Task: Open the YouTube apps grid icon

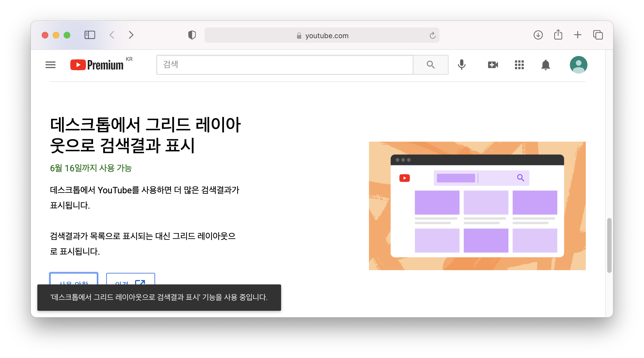Action: click(x=519, y=65)
